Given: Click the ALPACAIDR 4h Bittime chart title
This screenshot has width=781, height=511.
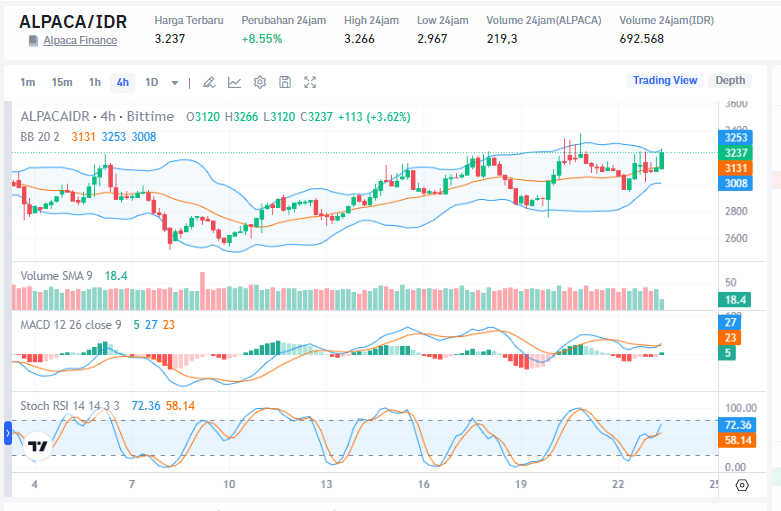Looking at the screenshot, I should (x=97, y=117).
